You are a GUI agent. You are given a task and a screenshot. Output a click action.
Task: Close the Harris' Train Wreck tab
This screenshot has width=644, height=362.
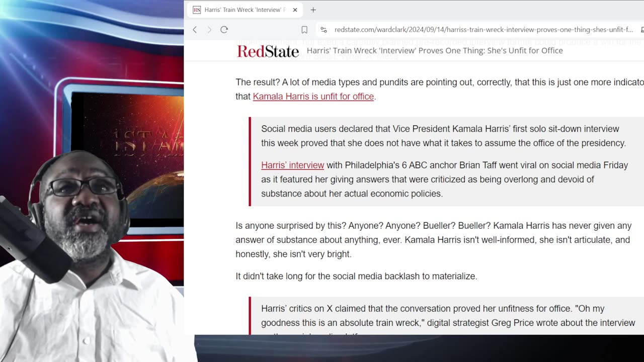(x=295, y=10)
